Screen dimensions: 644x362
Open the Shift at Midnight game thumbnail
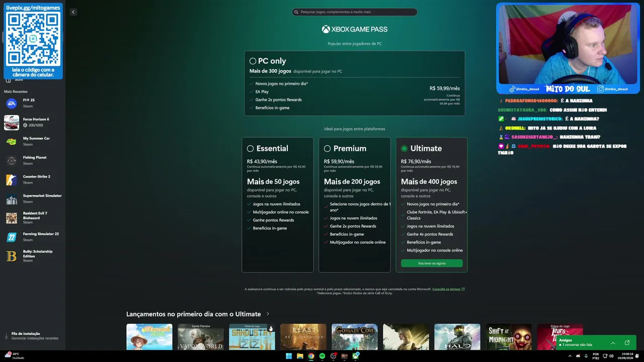pyautogui.click(x=509, y=337)
